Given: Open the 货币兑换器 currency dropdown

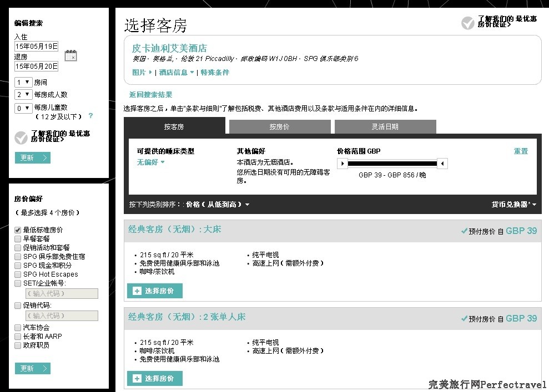Looking at the screenshot, I should pos(514,205).
